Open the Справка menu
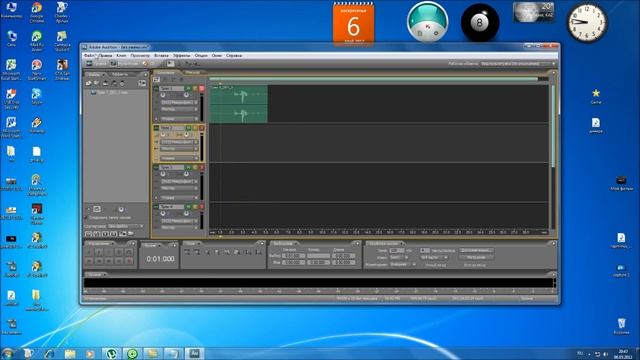 pyautogui.click(x=234, y=56)
